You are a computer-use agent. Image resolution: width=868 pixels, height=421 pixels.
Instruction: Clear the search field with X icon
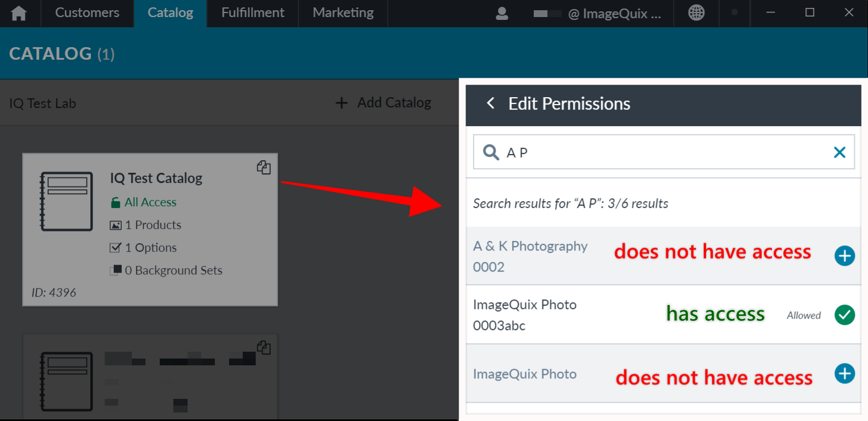tap(840, 152)
